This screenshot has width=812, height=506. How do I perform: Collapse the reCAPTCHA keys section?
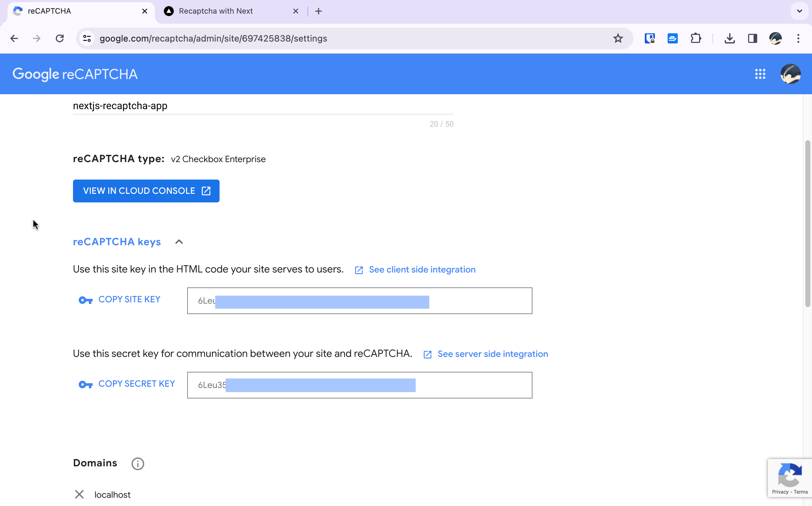tap(179, 241)
